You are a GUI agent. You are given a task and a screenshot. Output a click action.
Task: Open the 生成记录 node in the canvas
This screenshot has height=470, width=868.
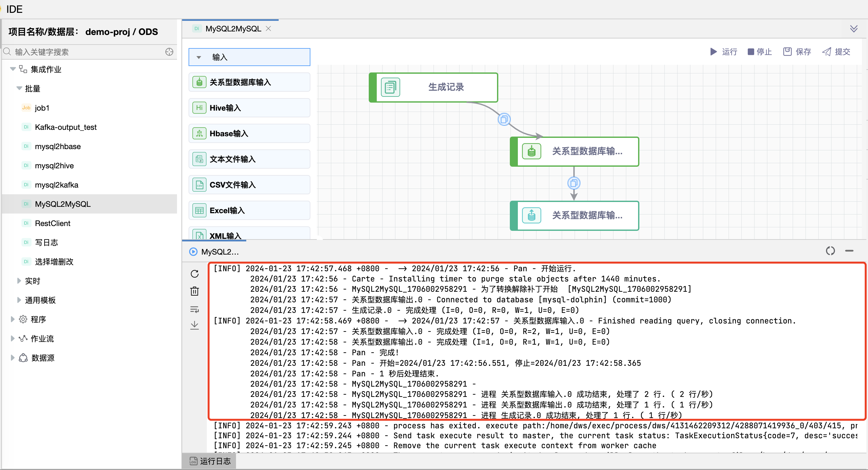click(x=445, y=87)
